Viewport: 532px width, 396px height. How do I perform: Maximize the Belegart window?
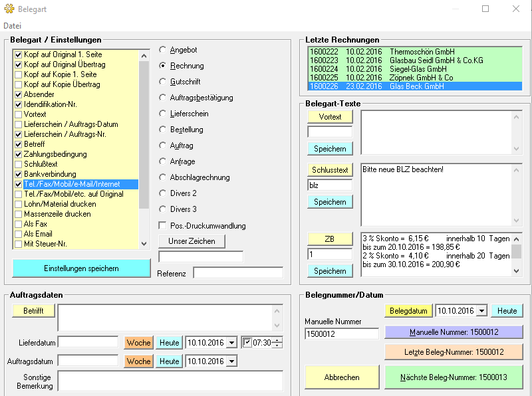coord(485,9)
